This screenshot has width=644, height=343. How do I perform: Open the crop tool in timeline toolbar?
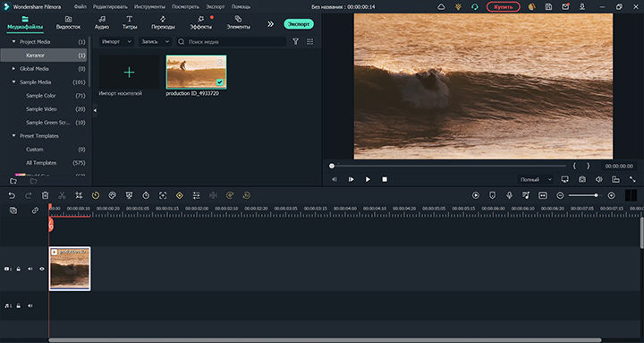79,196
